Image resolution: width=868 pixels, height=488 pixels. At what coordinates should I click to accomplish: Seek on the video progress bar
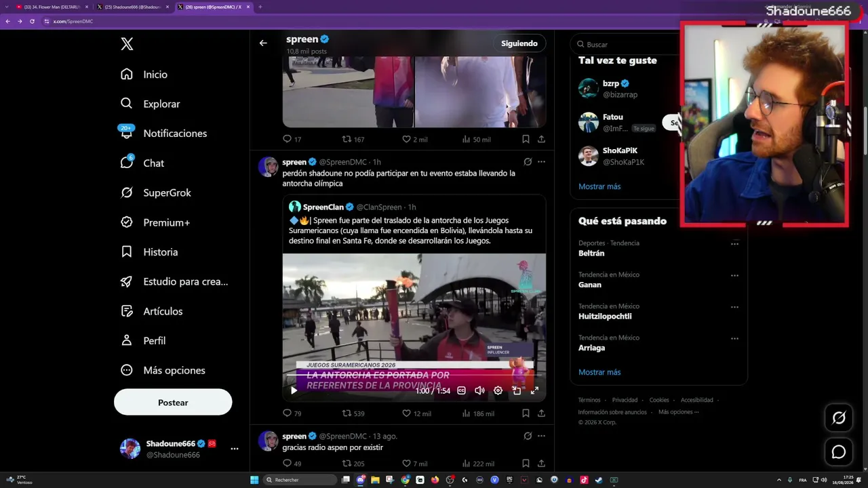click(414, 375)
